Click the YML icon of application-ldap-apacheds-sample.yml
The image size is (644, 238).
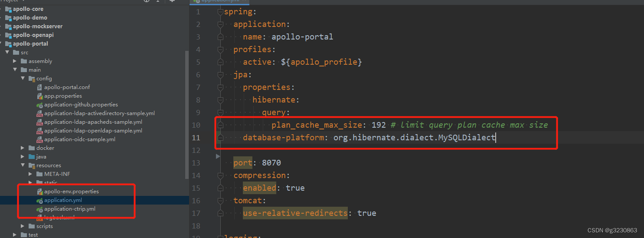point(39,122)
